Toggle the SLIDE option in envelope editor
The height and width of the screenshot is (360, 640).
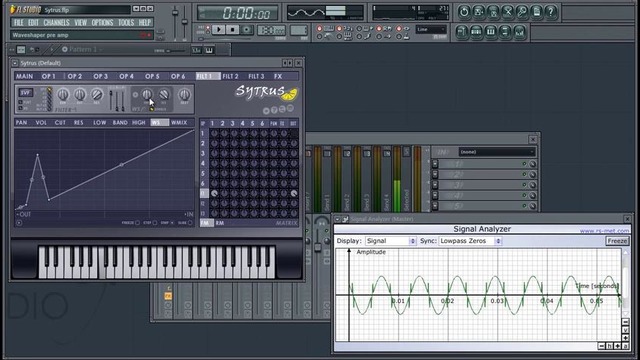pyautogui.click(x=190, y=223)
